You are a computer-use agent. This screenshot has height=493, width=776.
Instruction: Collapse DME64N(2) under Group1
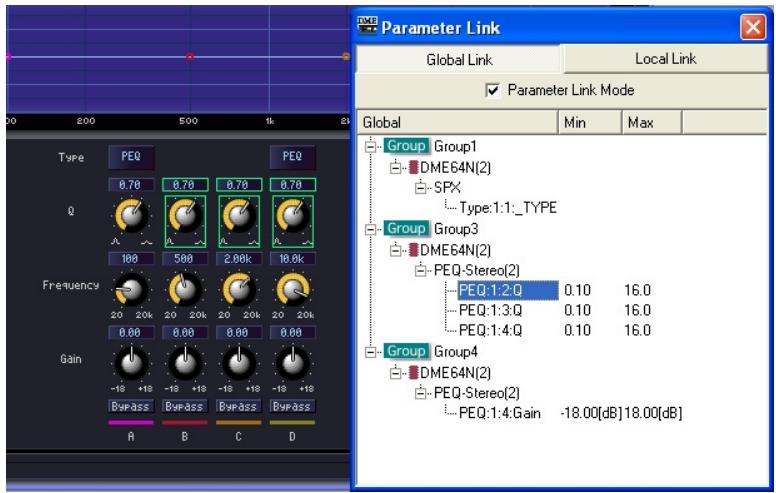(x=395, y=167)
